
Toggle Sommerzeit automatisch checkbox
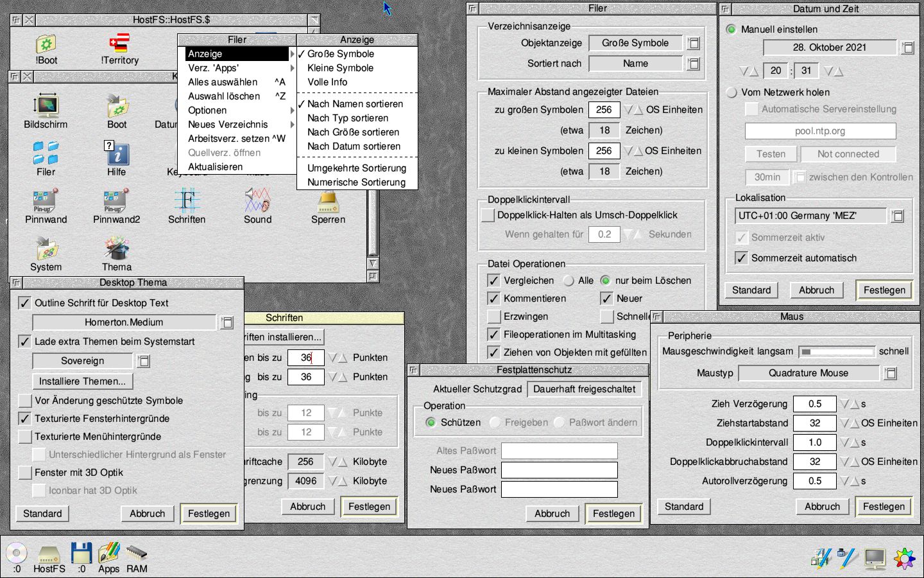coord(741,258)
